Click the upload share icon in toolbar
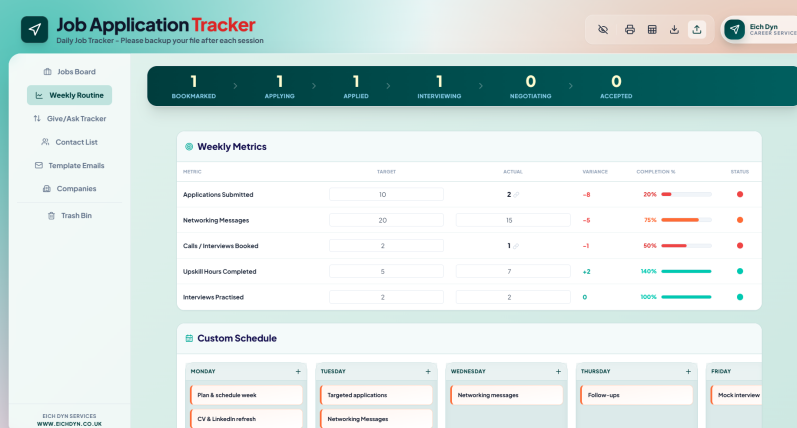Screen dimensions: 797x428 (697, 29)
